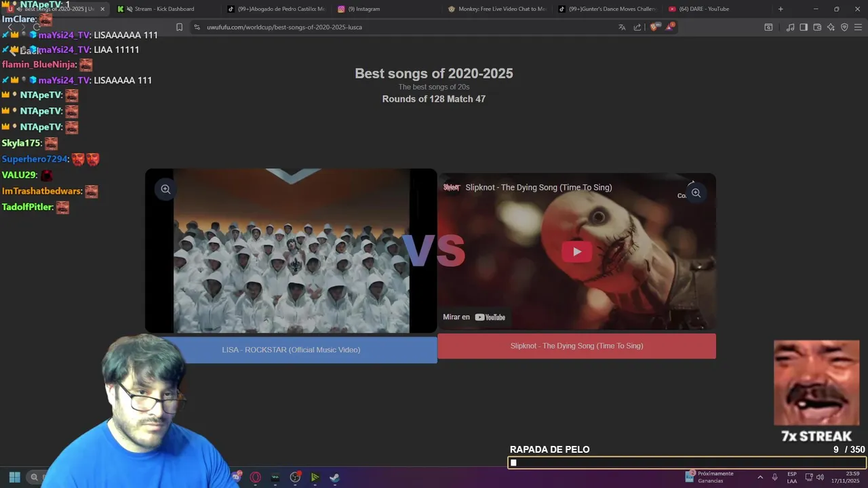This screenshot has height=488, width=868.
Task: Share this page via share icon
Action: (637, 27)
